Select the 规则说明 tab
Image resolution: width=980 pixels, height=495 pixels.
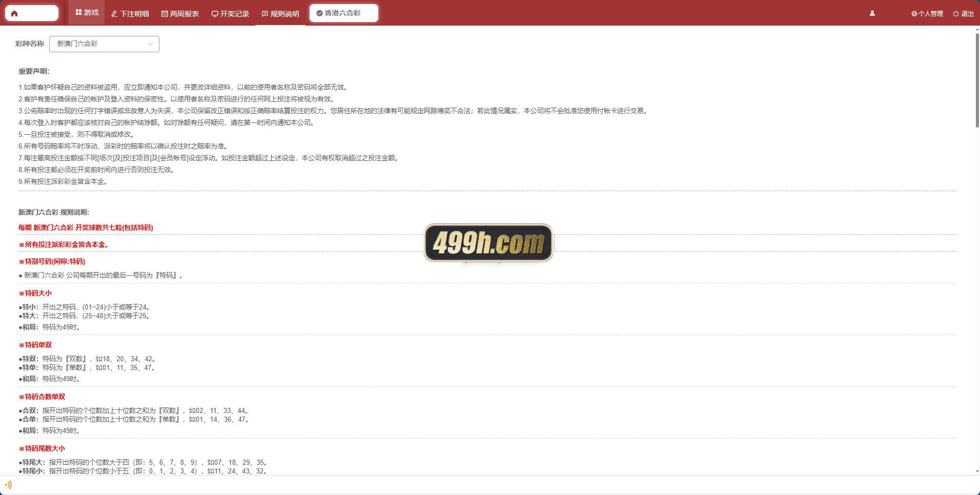tap(280, 13)
